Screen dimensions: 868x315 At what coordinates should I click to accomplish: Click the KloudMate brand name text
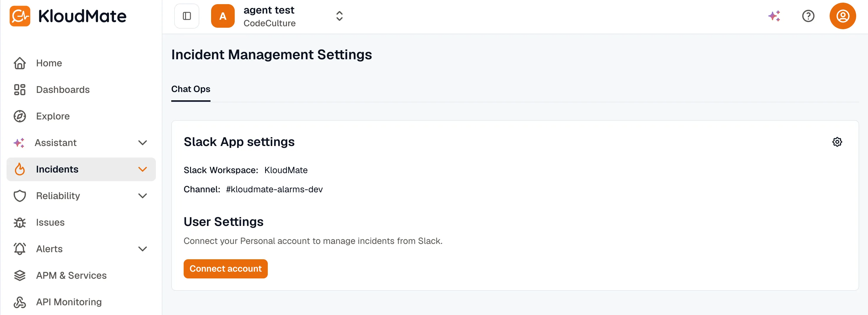tap(82, 16)
